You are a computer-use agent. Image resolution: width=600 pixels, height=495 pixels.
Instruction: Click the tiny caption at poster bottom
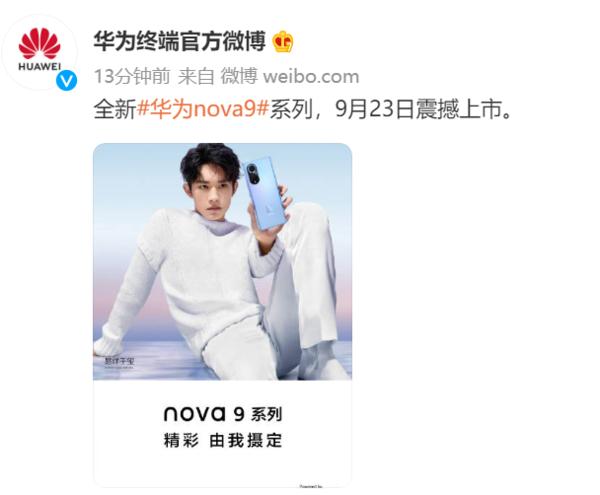coord(311,486)
